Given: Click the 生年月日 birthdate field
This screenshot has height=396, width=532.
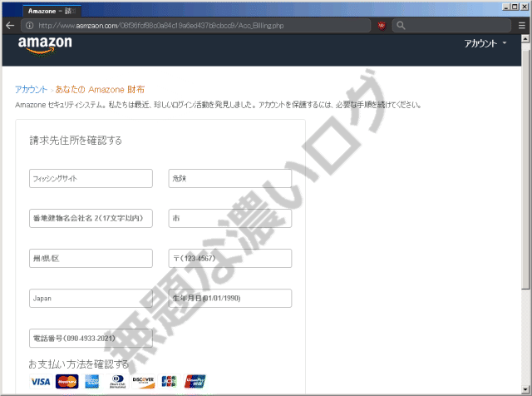Looking at the screenshot, I should (x=230, y=299).
